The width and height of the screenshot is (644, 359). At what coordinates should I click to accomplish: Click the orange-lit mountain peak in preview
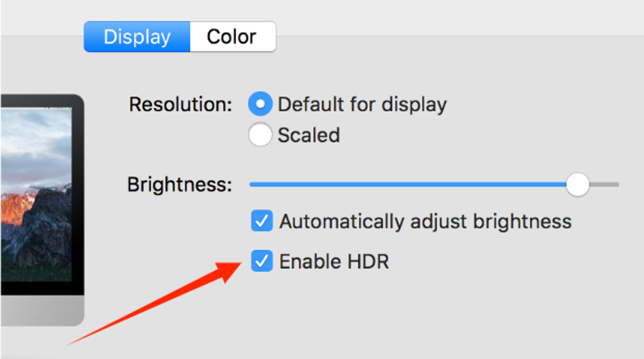16,207
